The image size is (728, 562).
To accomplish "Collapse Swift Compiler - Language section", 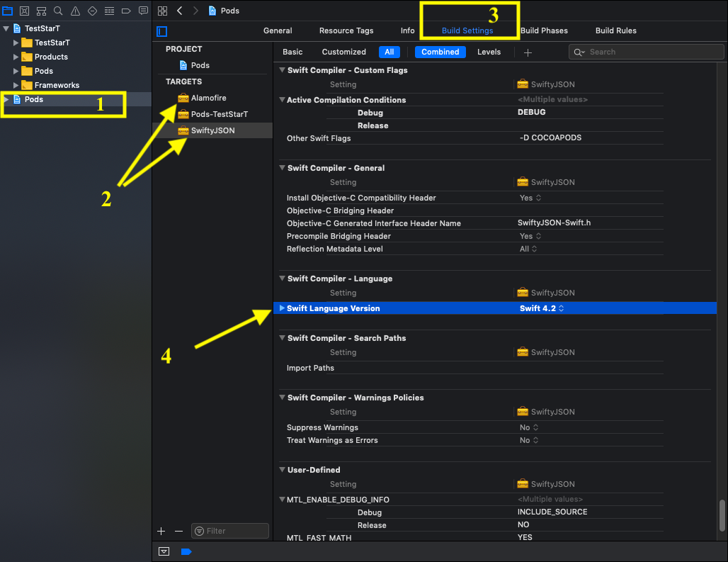I will point(282,279).
